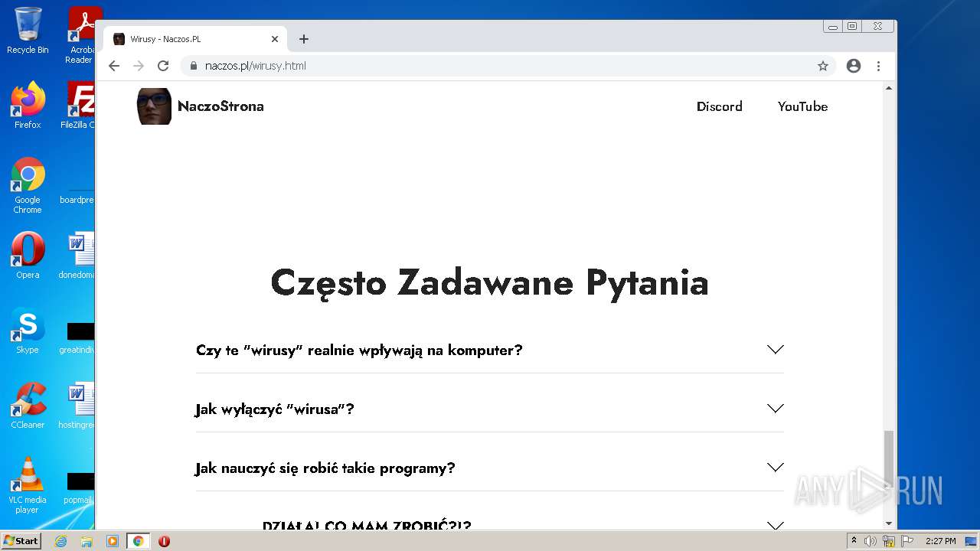This screenshot has height=551, width=980.
Task: Open Action Center flag tray icon
Action: point(907,541)
